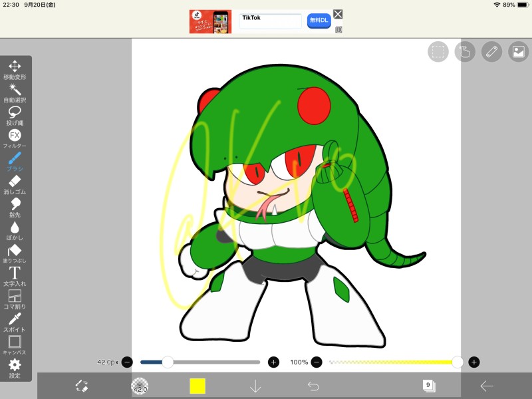
Task: Open the ad info icon
Action: tap(338, 29)
